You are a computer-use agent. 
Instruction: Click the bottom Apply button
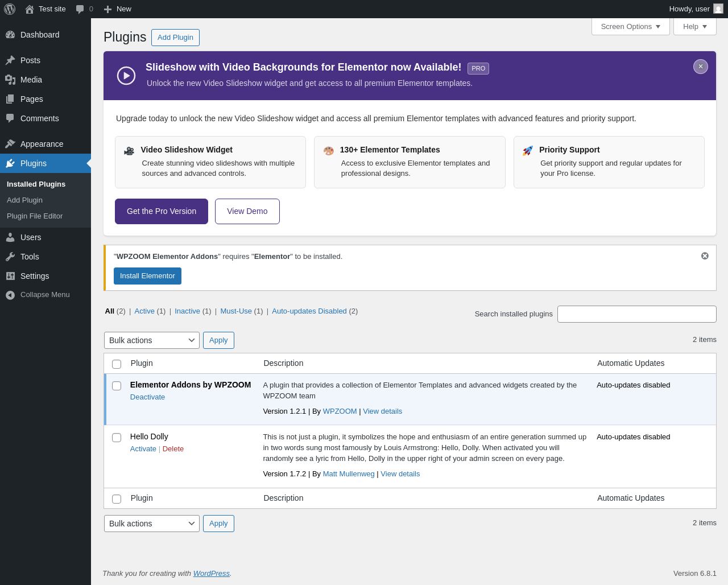(218, 524)
